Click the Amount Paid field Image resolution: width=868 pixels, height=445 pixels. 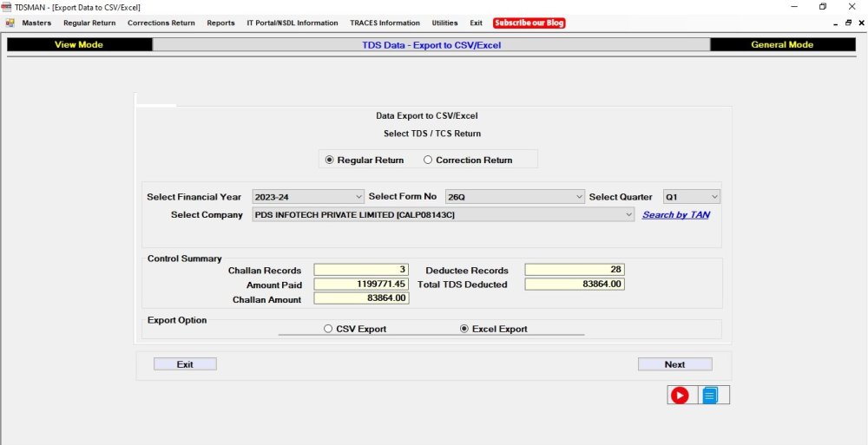361,284
